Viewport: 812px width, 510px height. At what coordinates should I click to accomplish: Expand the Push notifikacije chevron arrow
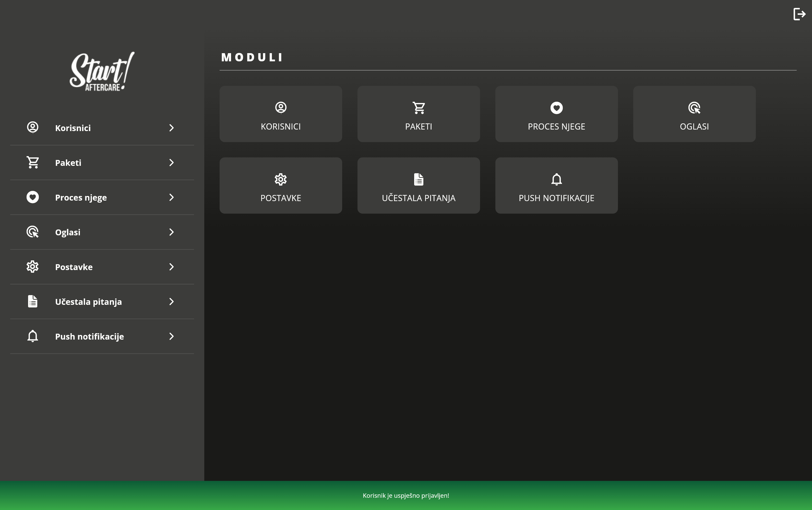tap(171, 336)
